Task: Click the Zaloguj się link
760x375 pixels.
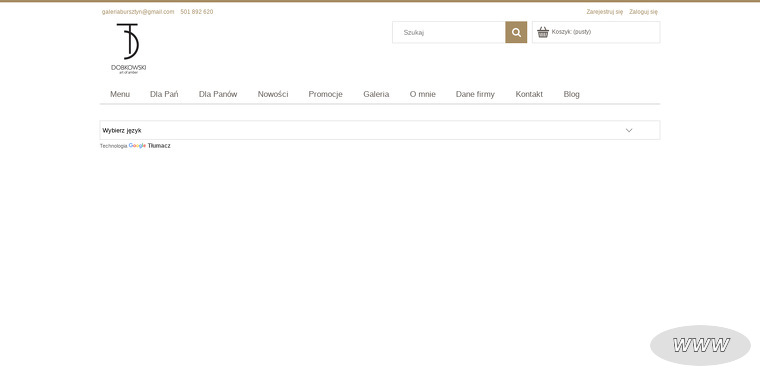Action: 643,12
